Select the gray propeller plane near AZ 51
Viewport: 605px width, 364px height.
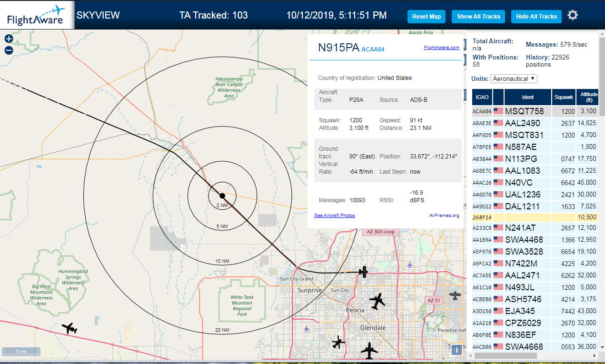click(456, 295)
